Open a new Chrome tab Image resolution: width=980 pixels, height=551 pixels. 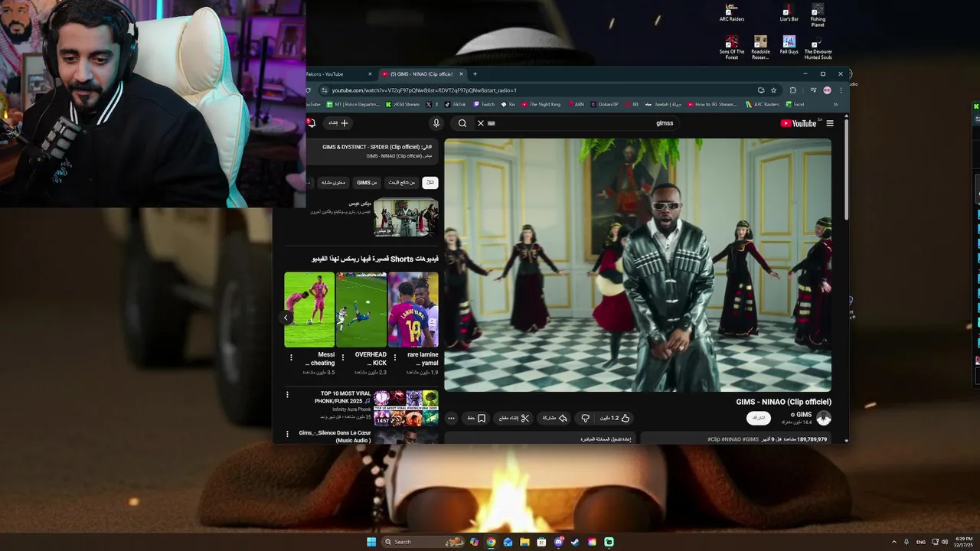click(475, 74)
